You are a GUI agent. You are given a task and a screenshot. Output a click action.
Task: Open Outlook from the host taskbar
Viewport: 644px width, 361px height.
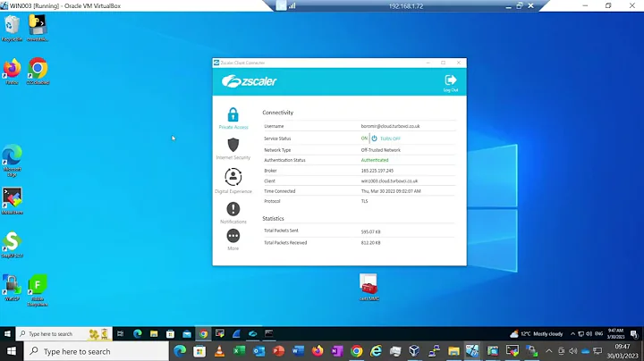click(258, 351)
